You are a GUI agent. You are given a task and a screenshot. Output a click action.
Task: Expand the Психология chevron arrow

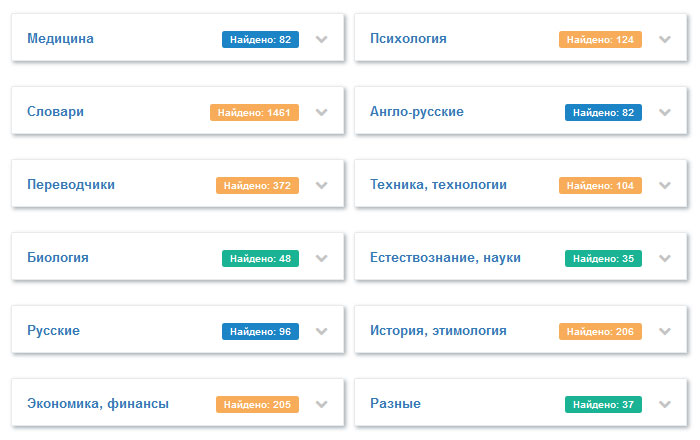pyautogui.click(x=664, y=40)
